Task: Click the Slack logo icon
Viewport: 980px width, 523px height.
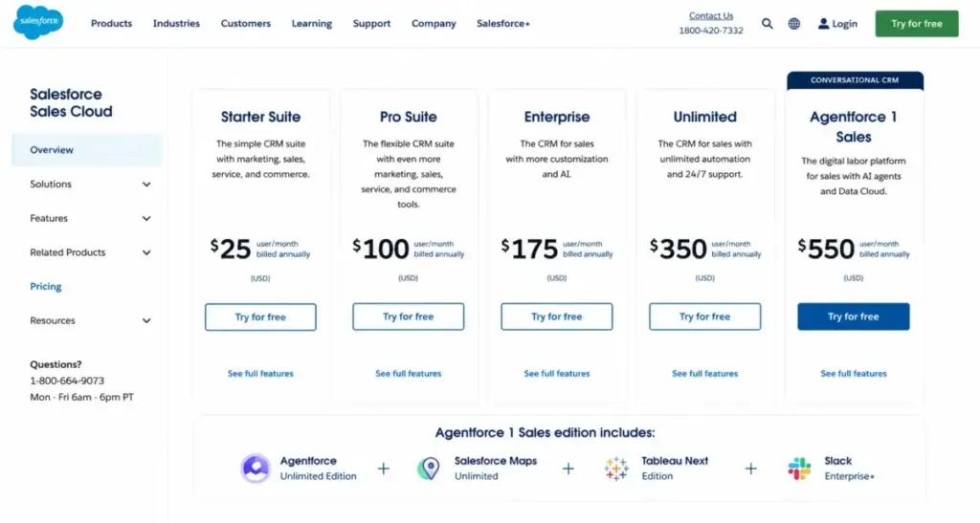Action: click(799, 469)
